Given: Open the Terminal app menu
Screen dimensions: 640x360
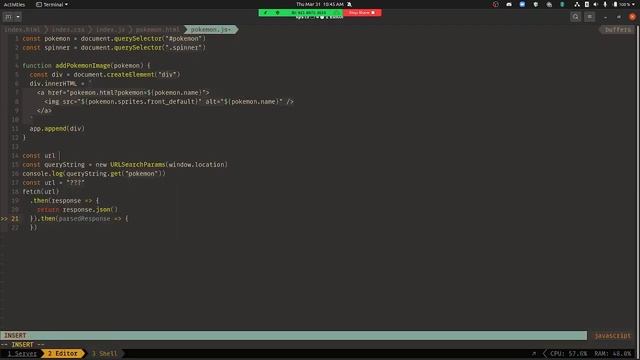Looking at the screenshot, I should (52, 4).
